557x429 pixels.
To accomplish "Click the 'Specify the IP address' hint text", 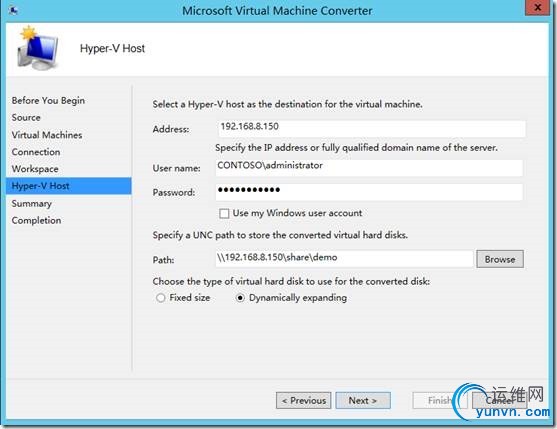I will [x=356, y=148].
